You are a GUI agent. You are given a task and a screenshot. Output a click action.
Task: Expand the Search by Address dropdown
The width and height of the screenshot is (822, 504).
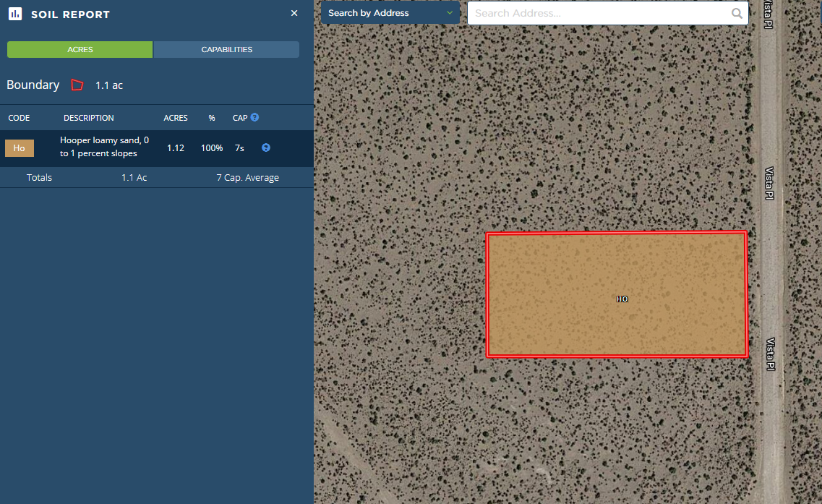390,13
